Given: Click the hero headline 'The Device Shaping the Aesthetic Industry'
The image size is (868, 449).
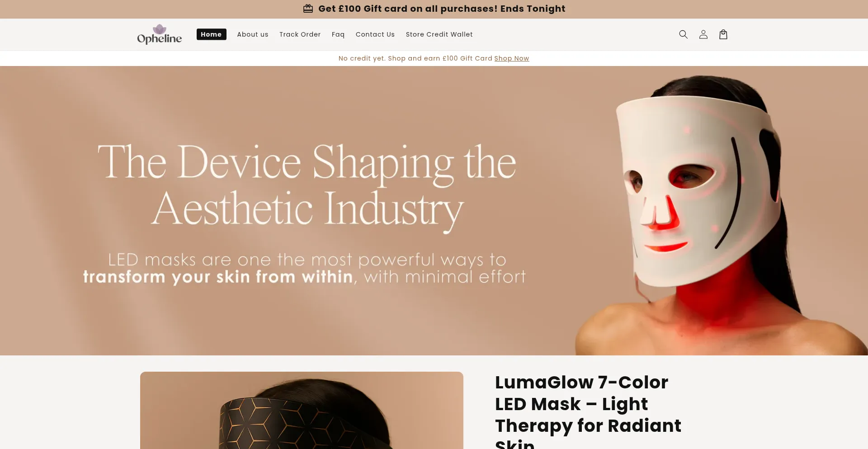Looking at the screenshot, I should coord(307,185).
